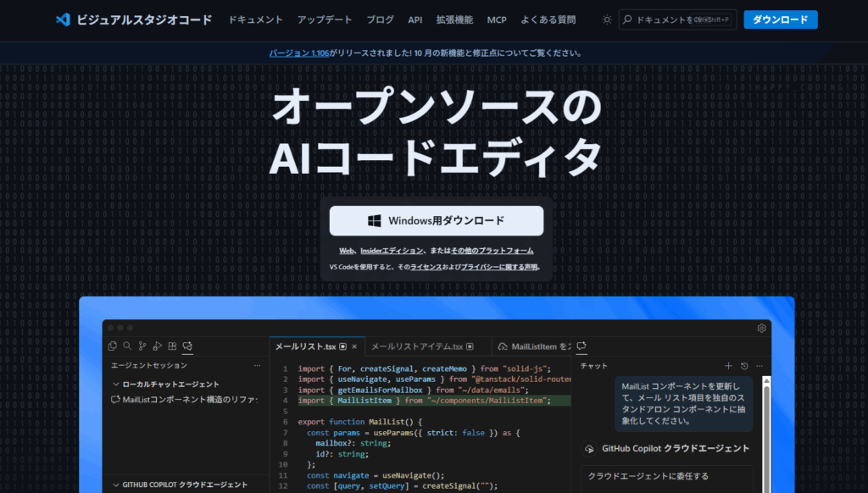Image resolution: width=868 pixels, height=493 pixels.
Task: Click the ドキュメント search input field
Action: pyautogui.click(x=678, y=19)
